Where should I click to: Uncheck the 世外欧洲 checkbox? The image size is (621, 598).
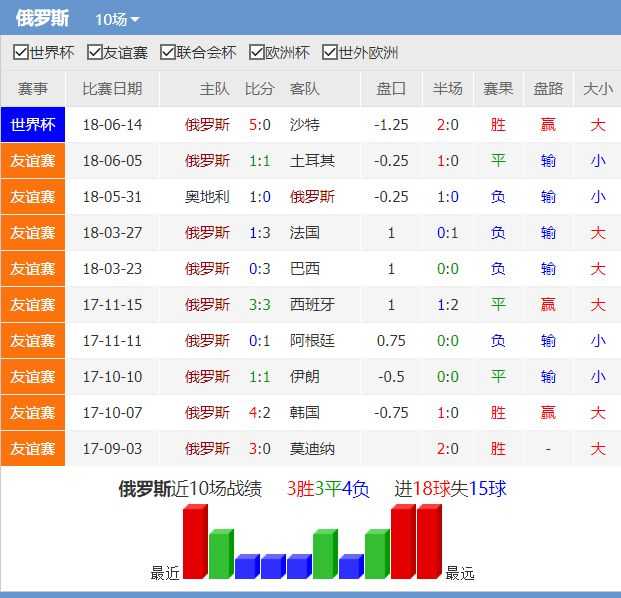click(329, 53)
